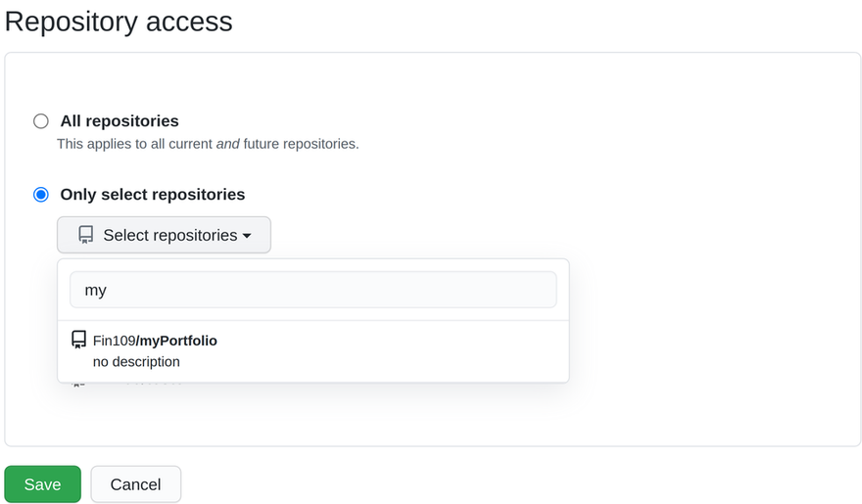Click the partially hidden repo icon below dropdown
This screenshot has height=504, width=862.
(79, 385)
